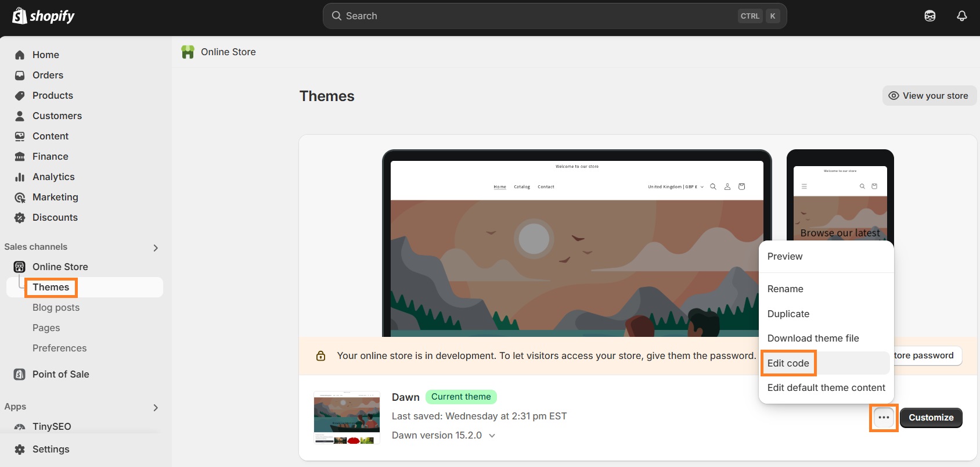Click the eye icon in View your store
This screenshot has height=467, width=980.
pos(893,95)
